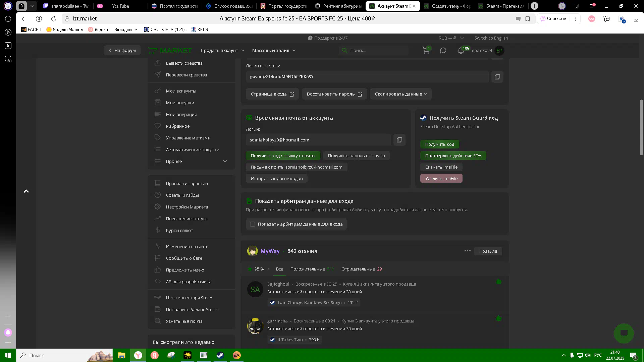Viewport: 644px width, 362px height.
Task: Click Switch to English link
Action: click(x=491, y=38)
